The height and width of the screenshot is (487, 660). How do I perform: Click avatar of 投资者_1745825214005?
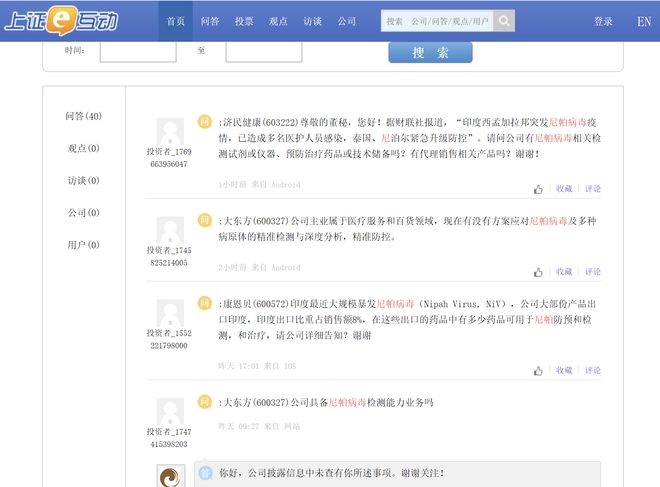pyautogui.click(x=170, y=230)
